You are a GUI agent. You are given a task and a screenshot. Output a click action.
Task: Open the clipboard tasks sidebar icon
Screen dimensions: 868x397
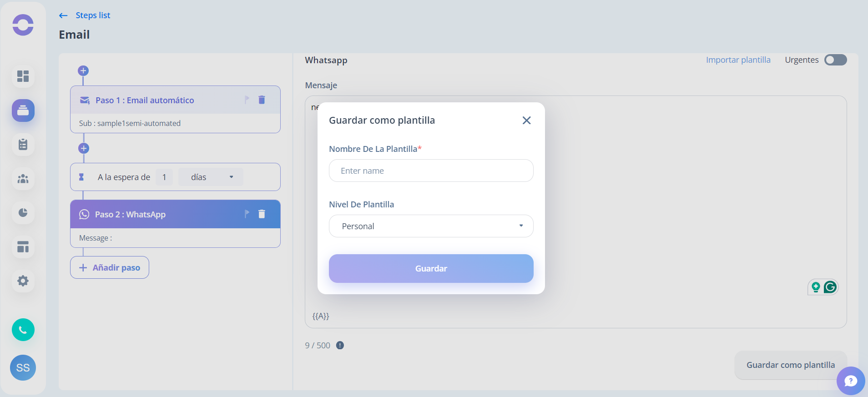23,145
